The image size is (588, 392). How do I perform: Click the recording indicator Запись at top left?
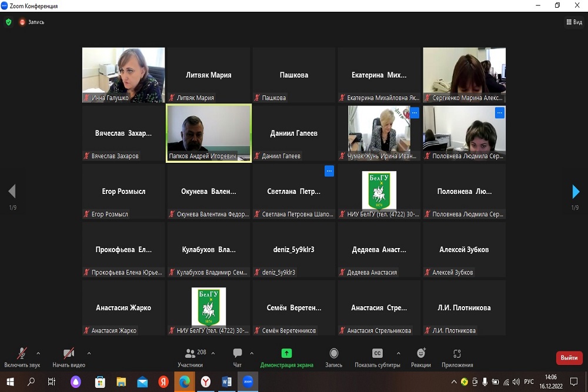(x=32, y=22)
